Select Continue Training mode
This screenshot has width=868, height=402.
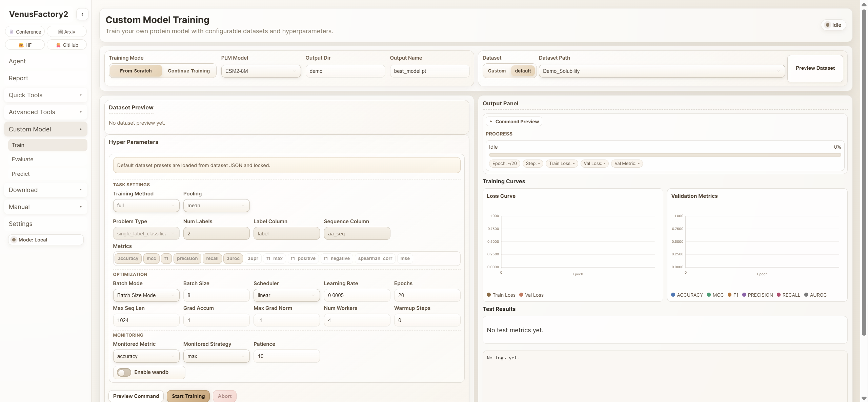(189, 71)
